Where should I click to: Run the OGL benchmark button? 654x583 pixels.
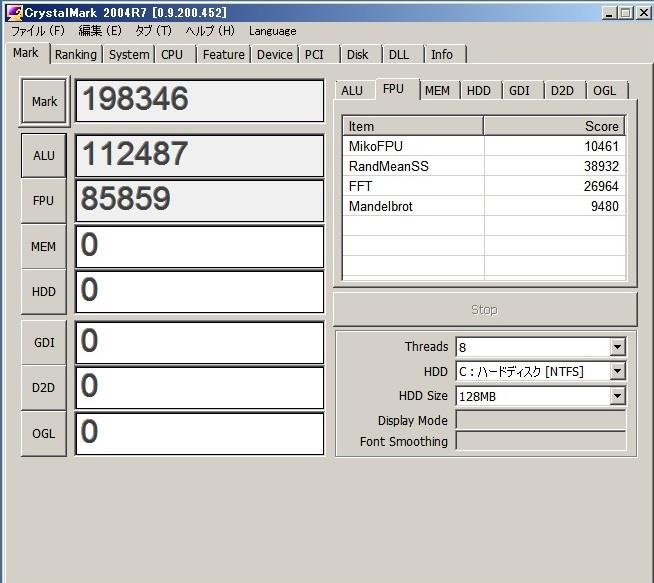point(44,433)
